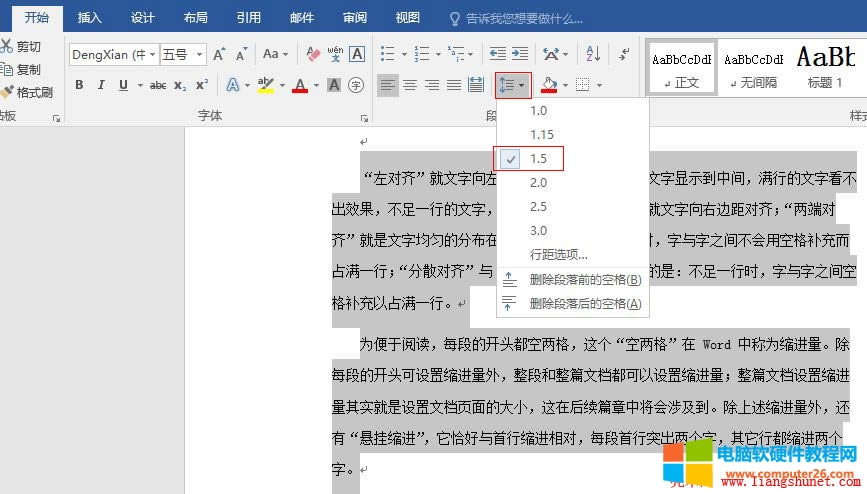Apply Italic to selected text
This screenshot has height=494, width=867.
click(102, 85)
